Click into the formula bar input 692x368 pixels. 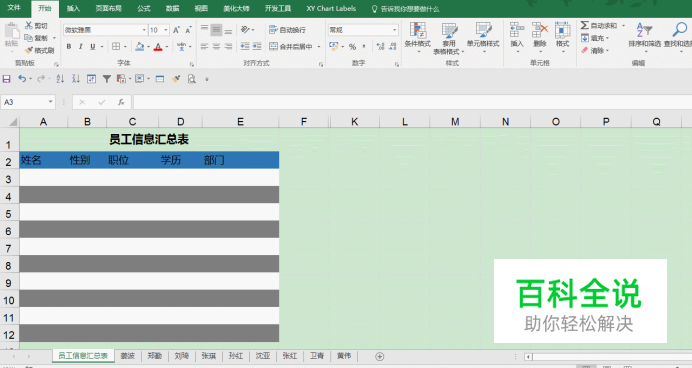click(x=412, y=102)
